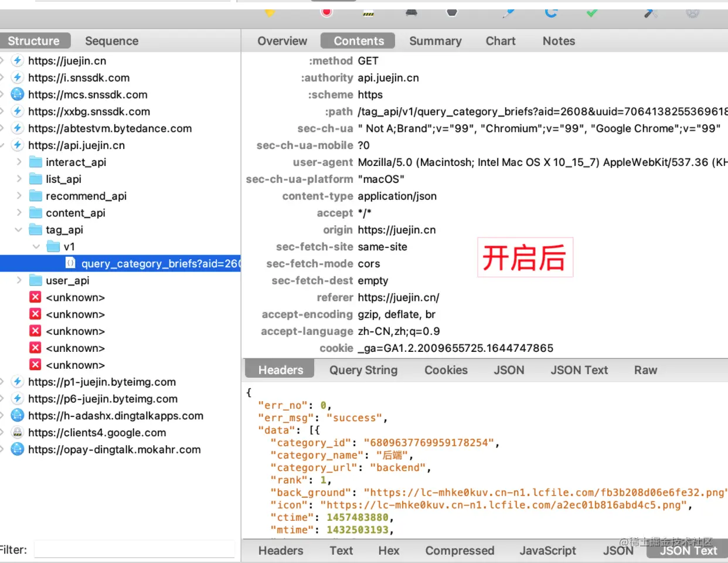Select the response Text tab
This screenshot has height=563, width=728.
(341, 551)
